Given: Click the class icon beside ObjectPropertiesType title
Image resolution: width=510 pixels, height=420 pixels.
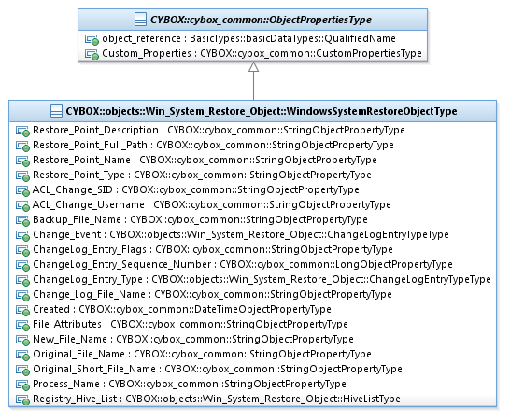Looking at the screenshot, I should point(140,20).
